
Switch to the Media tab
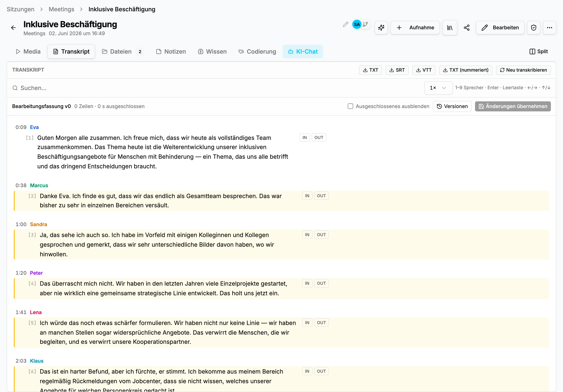(x=28, y=52)
